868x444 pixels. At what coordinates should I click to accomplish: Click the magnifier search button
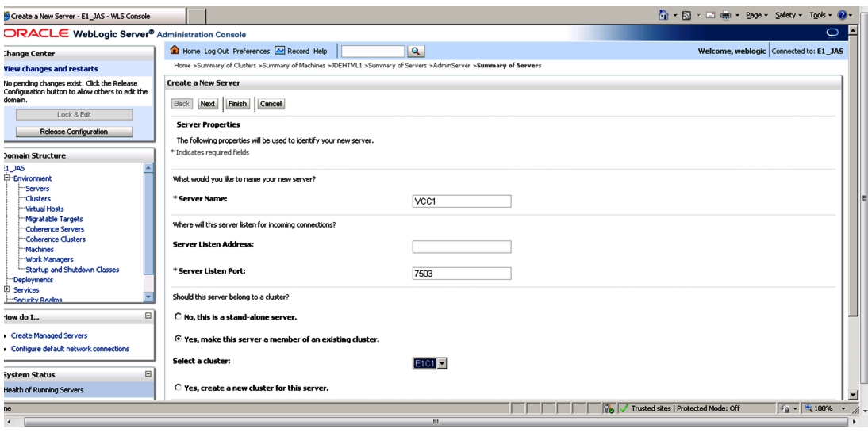pos(416,51)
